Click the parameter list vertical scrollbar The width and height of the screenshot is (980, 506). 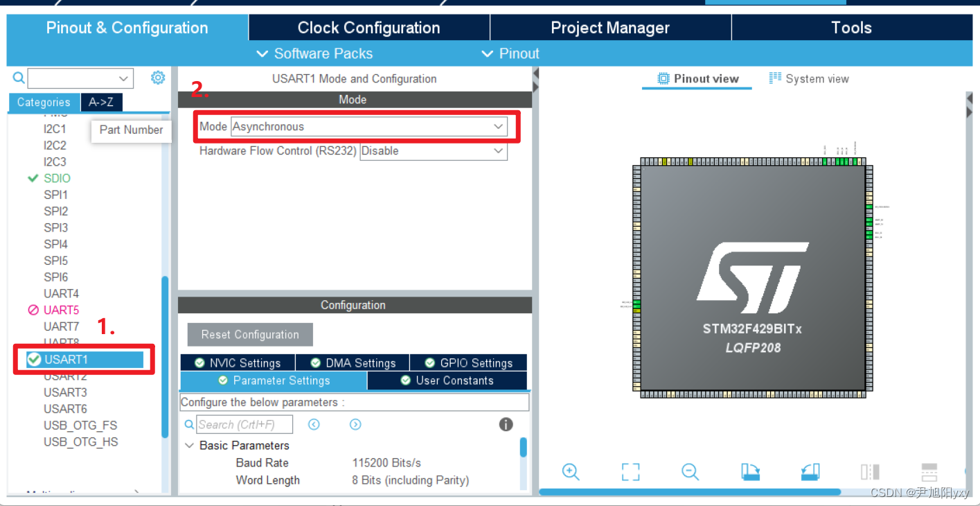click(x=524, y=446)
